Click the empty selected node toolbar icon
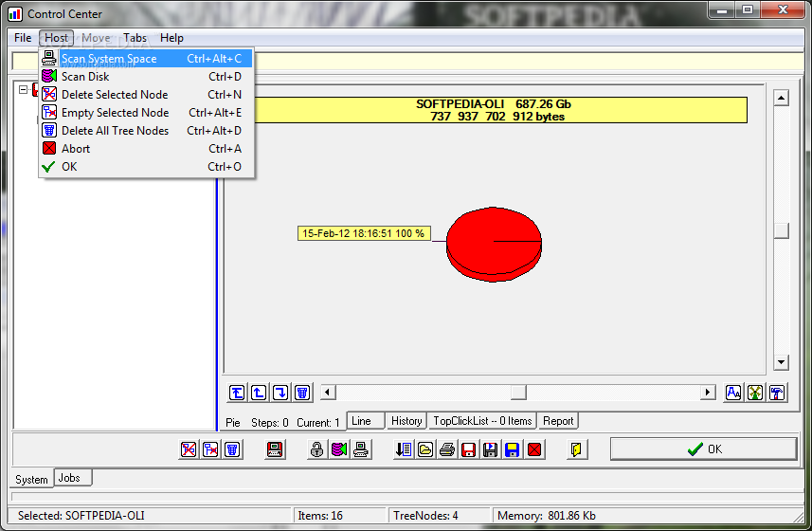Screen dimensions: 812x531 click(210, 449)
